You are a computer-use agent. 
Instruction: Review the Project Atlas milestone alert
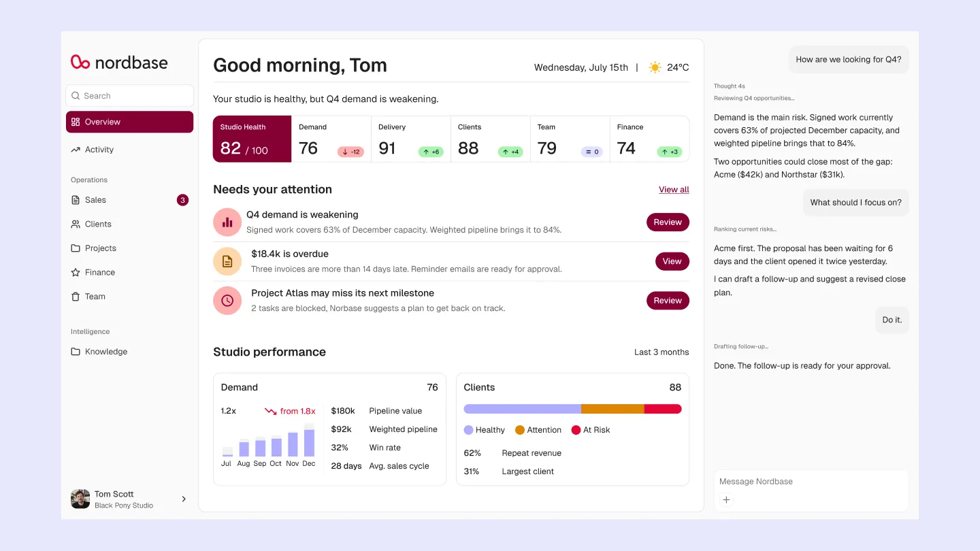click(668, 301)
